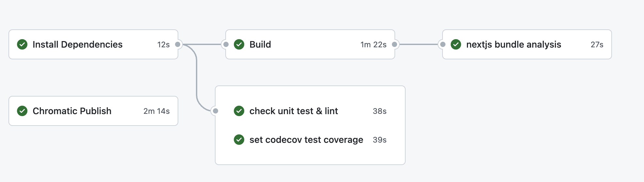644x182 pixels.
Task: Click the 27s bundle analysis duration
Action: [597, 45]
